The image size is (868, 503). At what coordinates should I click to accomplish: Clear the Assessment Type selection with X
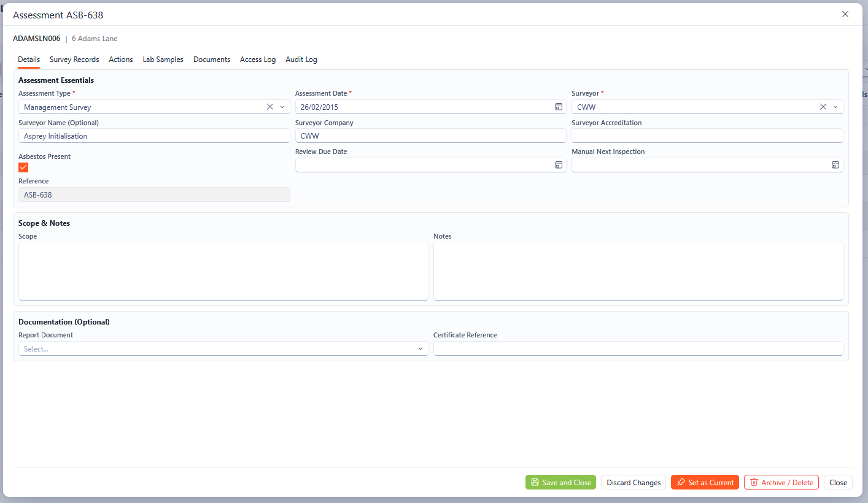point(269,107)
